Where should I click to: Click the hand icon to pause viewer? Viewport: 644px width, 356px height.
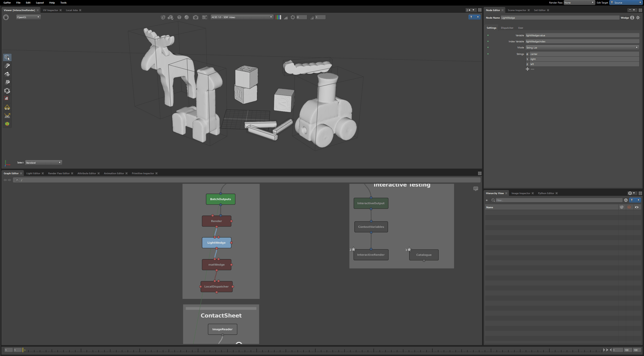[6, 17]
